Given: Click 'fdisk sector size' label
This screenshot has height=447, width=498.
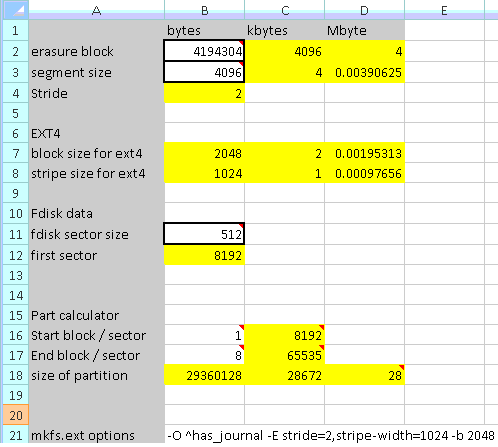Looking at the screenshot, I should 96,234.
